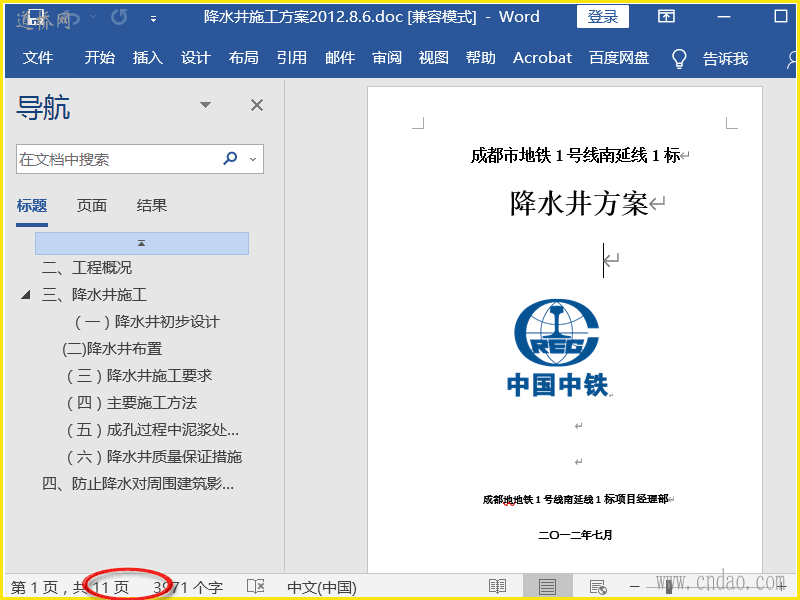Open the 帮助 ribbon tab
Image resolution: width=800 pixels, height=600 pixels.
pyautogui.click(x=481, y=58)
